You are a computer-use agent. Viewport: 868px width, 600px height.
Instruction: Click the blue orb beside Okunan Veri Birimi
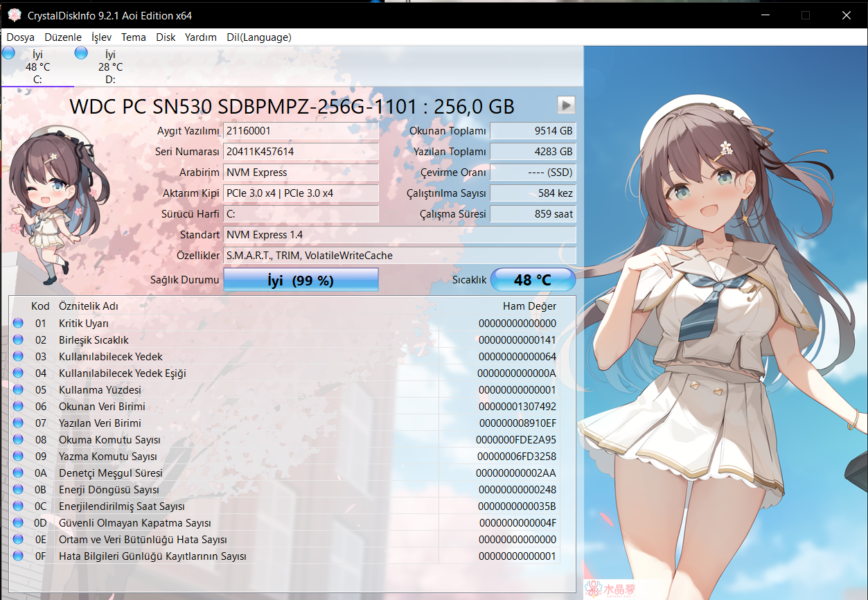pyautogui.click(x=18, y=406)
